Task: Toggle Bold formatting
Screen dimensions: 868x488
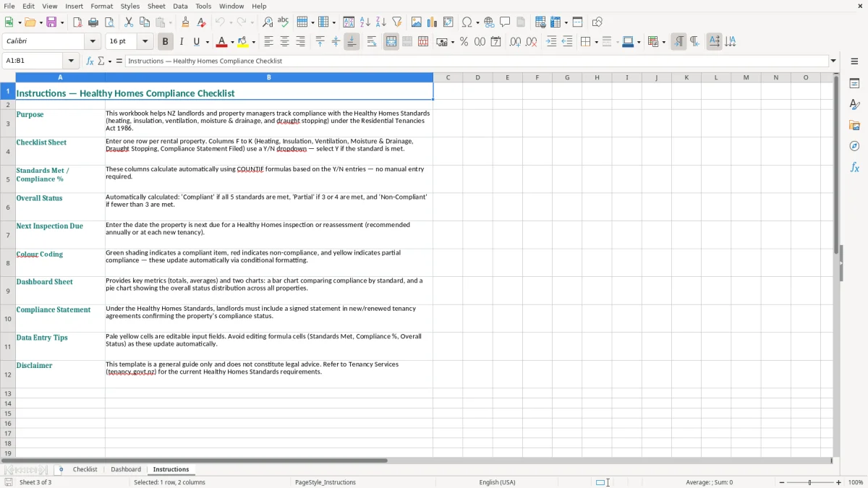Action: point(165,42)
